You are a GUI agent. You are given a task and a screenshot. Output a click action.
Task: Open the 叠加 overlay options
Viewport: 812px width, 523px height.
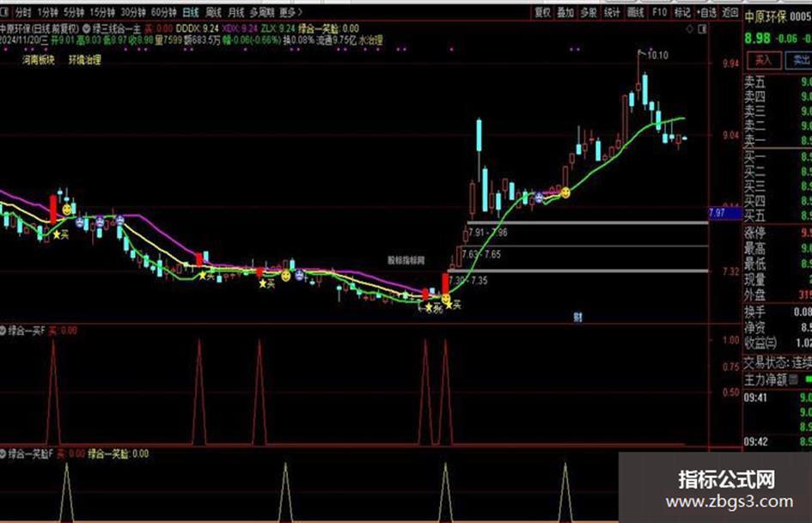point(565,12)
